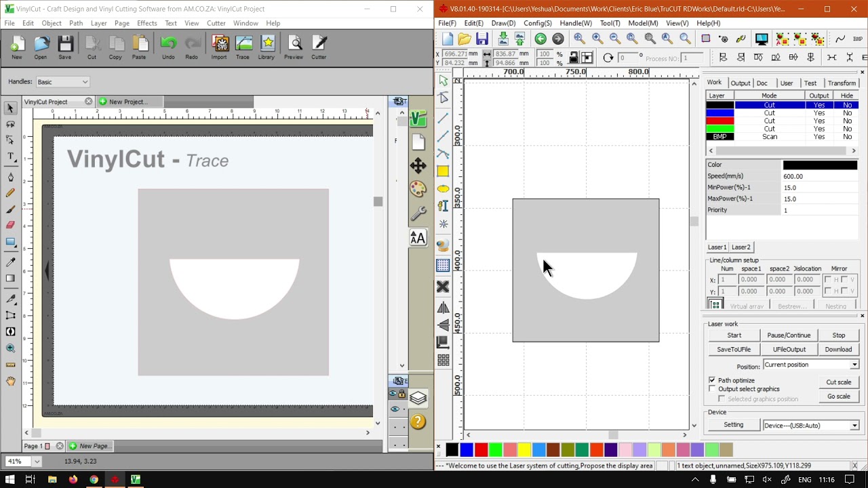Toggle the layer eye visibility icon
This screenshot has height=488, width=868.
pyautogui.click(x=393, y=394)
